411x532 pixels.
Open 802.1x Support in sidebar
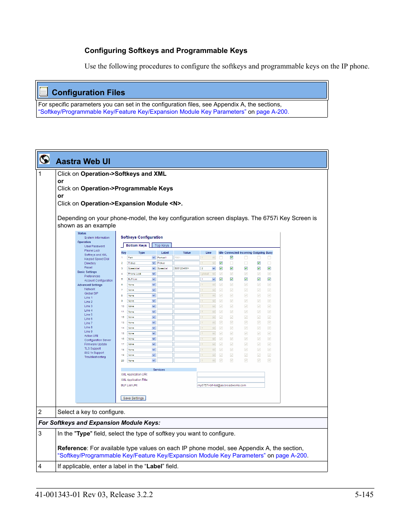pos(94,353)
